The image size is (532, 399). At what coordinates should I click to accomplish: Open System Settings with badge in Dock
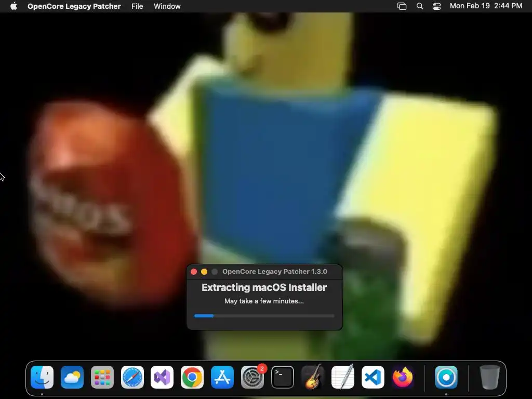click(x=252, y=377)
